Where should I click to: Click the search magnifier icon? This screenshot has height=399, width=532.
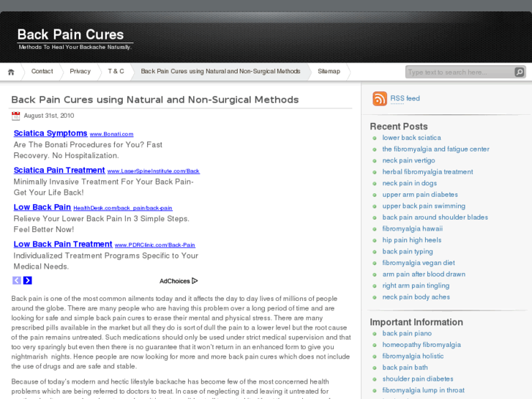coord(519,72)
